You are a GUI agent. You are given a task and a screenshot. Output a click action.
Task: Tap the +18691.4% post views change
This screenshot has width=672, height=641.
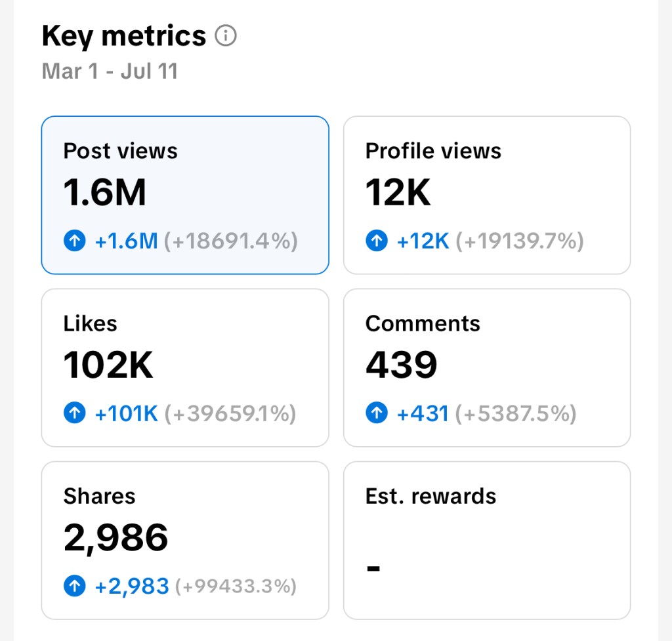coord(230,241)
